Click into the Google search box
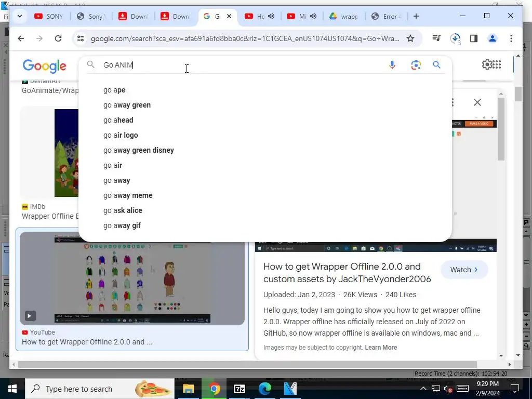 (x=237, y=65)
